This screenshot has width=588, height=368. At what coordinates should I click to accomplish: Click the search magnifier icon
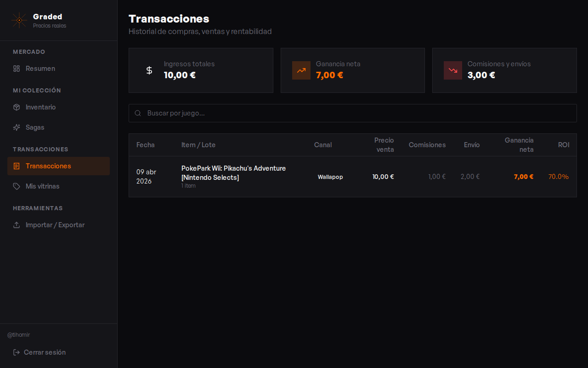click(x=138, y=113)
